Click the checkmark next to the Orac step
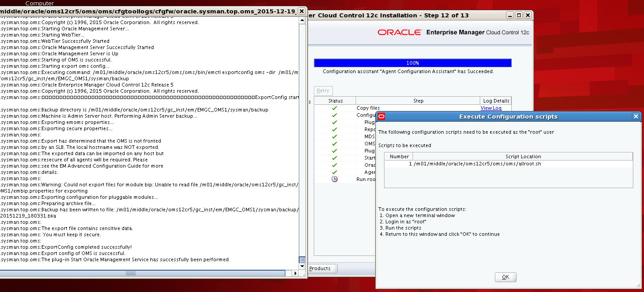The image size is (644, 292). coord(334,165)
